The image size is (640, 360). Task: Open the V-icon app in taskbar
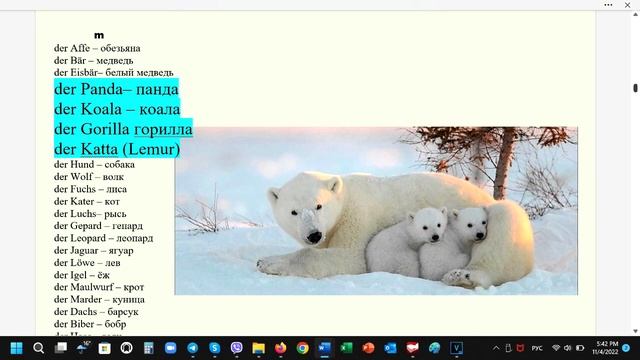(456, 348)
